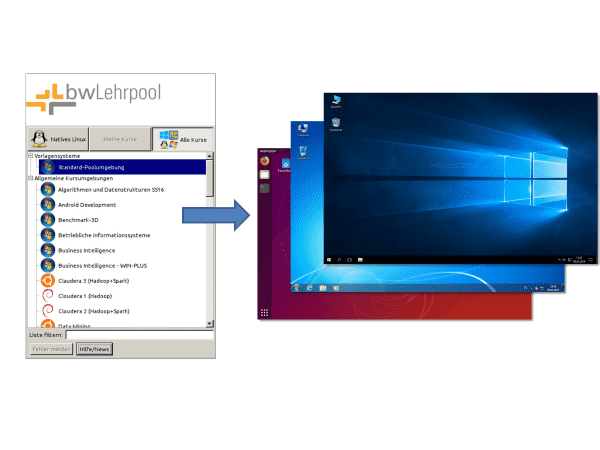Click the Windows icon next to Benchmark-3D

point(47,219)
